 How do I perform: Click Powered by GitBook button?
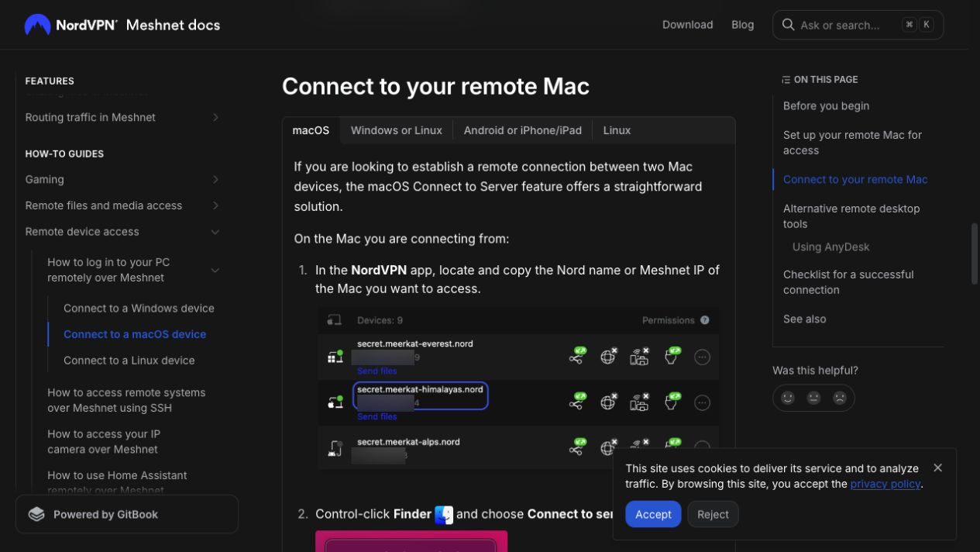[127, 514]
